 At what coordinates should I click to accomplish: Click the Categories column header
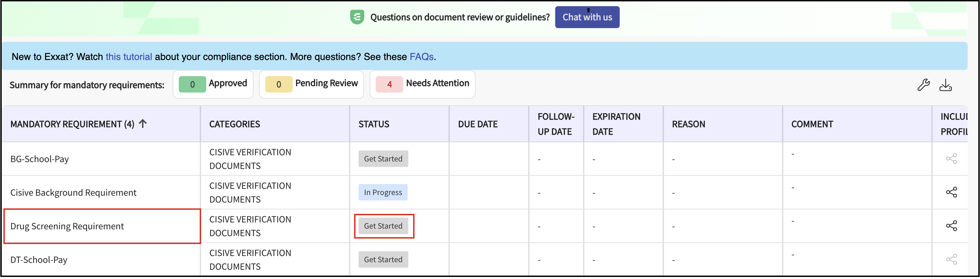[275, 124]
